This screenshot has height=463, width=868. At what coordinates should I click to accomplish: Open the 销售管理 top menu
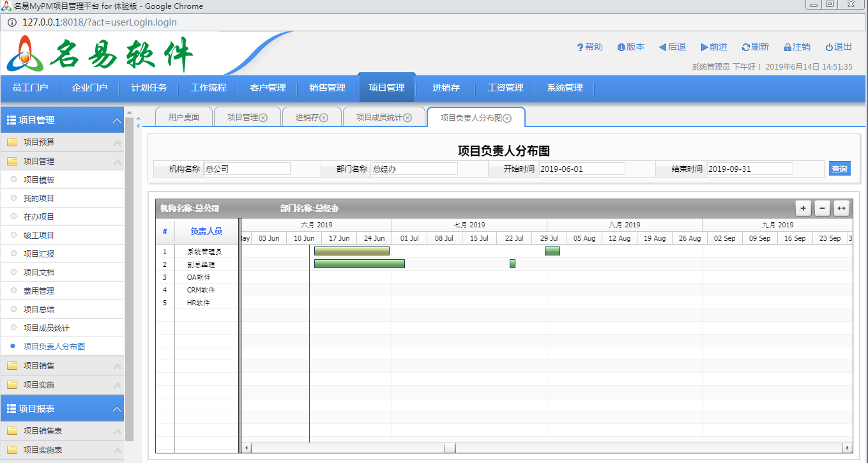coord(327,88)
